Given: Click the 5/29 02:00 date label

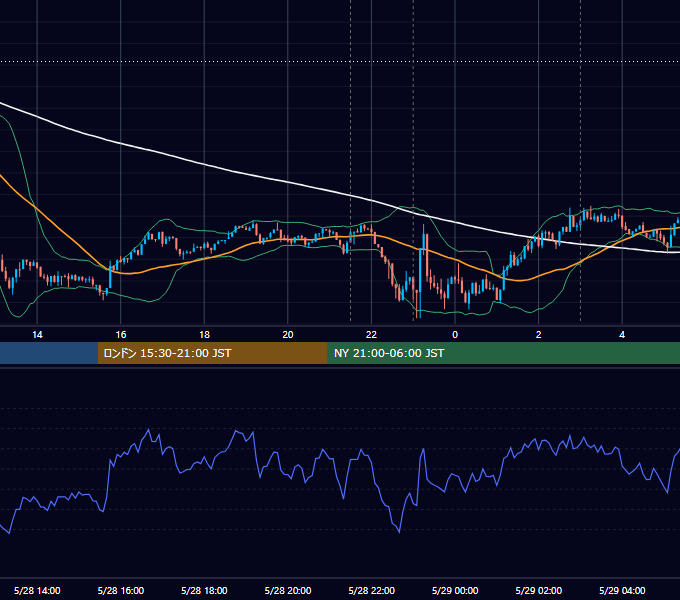Looking at the screenshot, I should point(539,590).
